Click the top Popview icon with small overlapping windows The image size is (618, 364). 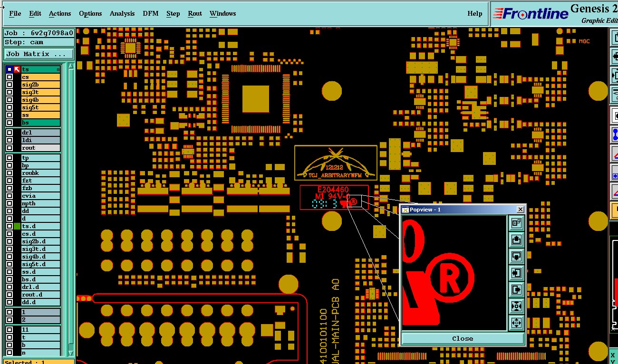point(516,222)
